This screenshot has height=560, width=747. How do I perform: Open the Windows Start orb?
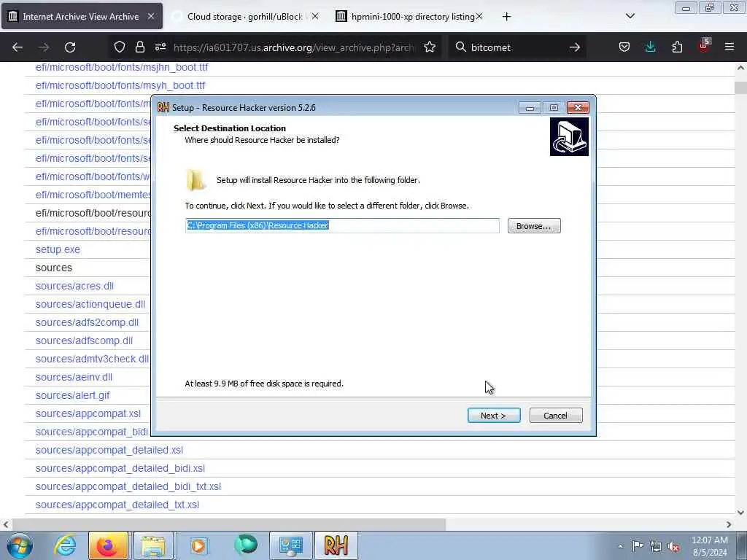(x=20, y=545)
